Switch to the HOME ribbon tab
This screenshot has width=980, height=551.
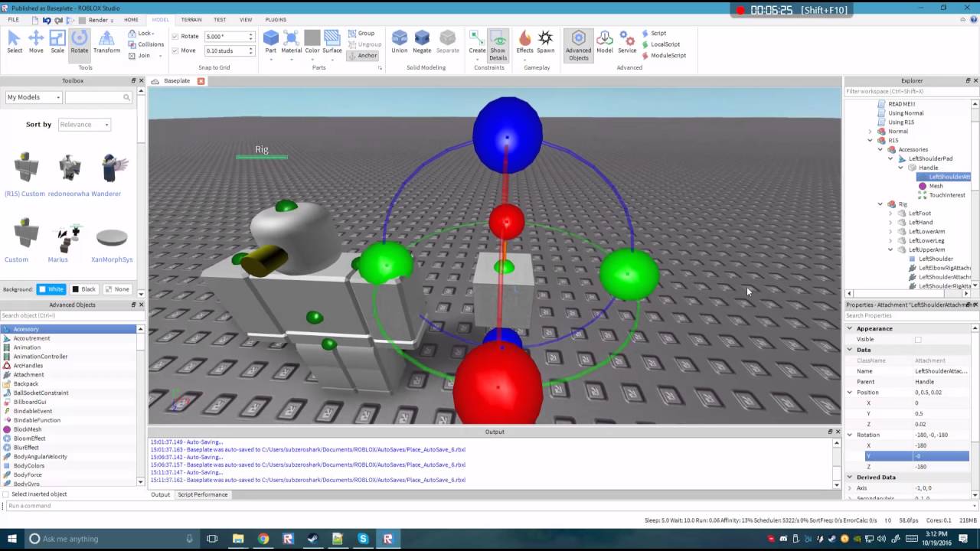coord(131,20)
